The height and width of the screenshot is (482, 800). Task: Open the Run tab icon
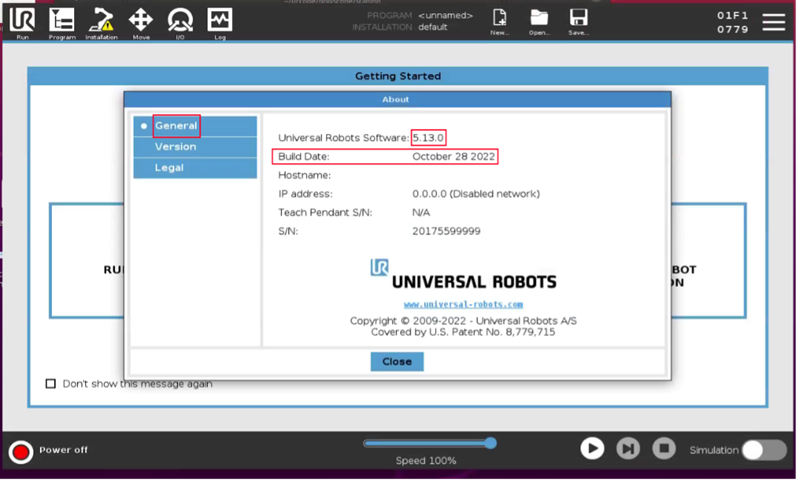click(x=22, y=21)
